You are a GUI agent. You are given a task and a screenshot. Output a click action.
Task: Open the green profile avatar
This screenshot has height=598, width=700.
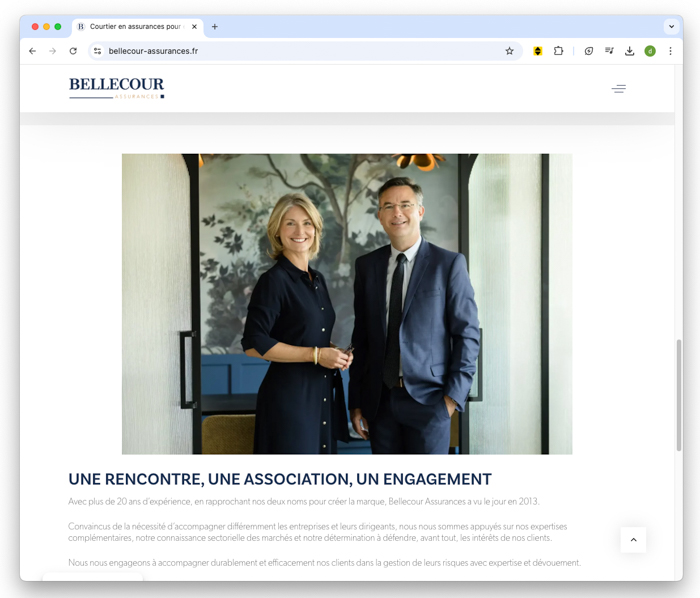650,51
